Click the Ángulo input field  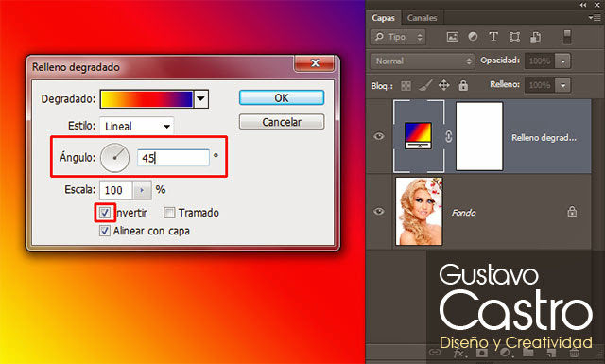coord(173,158)
